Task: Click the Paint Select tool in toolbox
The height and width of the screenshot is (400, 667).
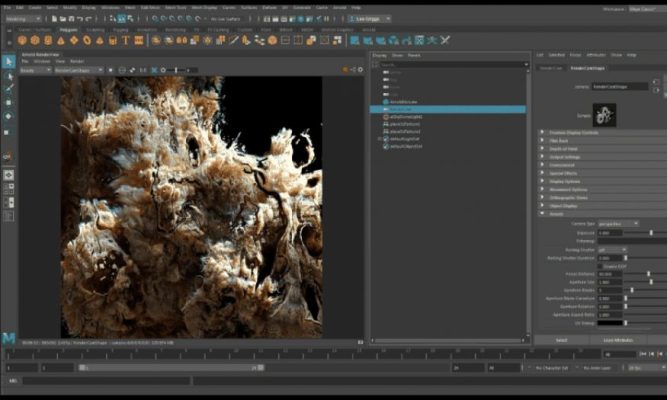Action: [x=8, y=89]
